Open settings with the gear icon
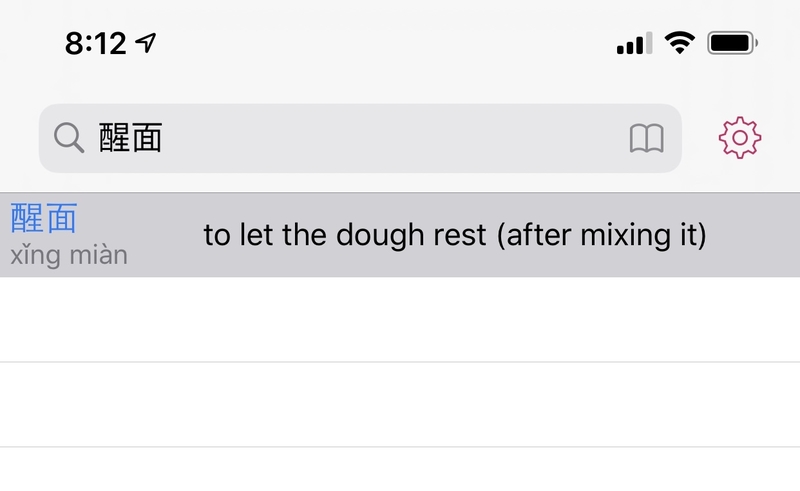The width and height of the screenshot is (800, 491). 740,137
